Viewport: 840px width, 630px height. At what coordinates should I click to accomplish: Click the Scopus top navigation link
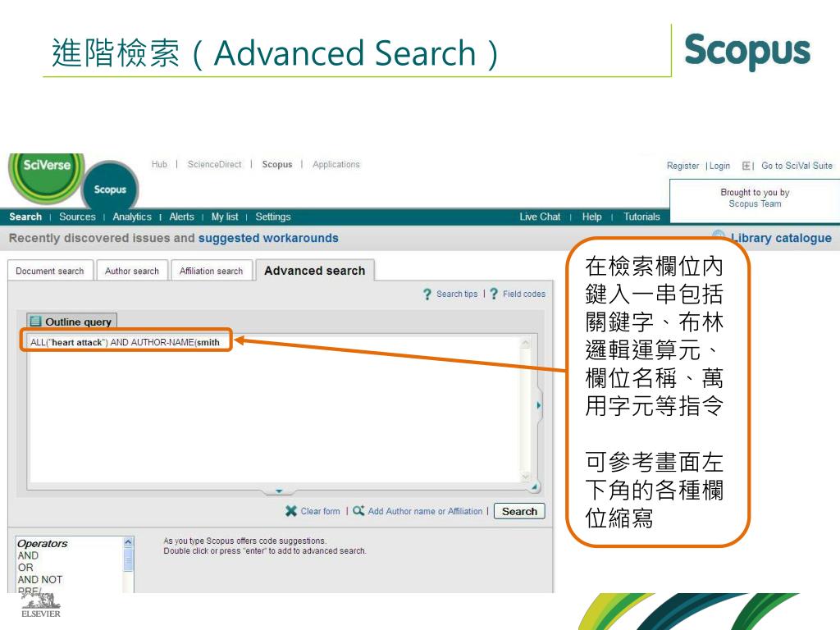[277, 164]
